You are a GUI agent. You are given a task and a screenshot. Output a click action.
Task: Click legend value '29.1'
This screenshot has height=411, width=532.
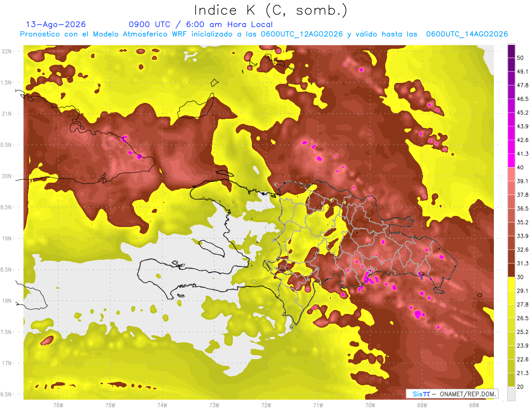(x=522, y=291)
